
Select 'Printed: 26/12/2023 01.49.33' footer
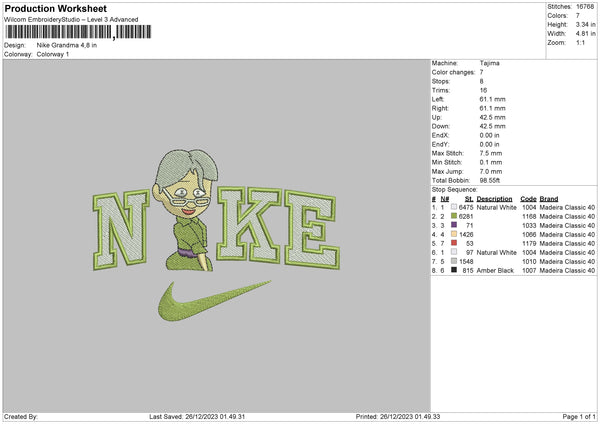point(398,417)
